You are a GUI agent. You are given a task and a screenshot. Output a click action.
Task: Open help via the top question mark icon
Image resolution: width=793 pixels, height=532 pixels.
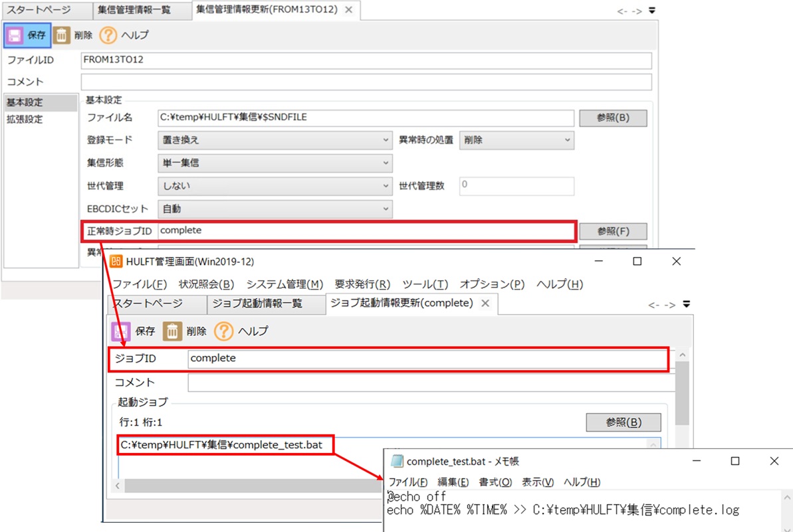[x=108, y=35]
